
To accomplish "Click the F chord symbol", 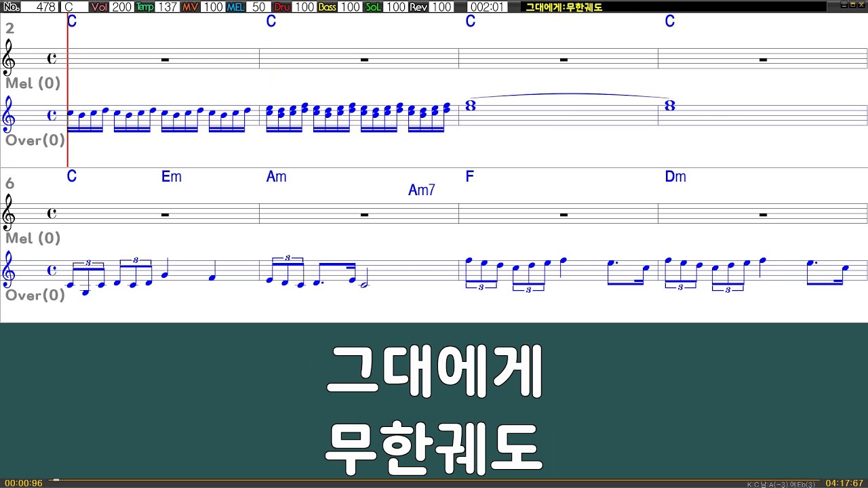I will tap(469, 177).
